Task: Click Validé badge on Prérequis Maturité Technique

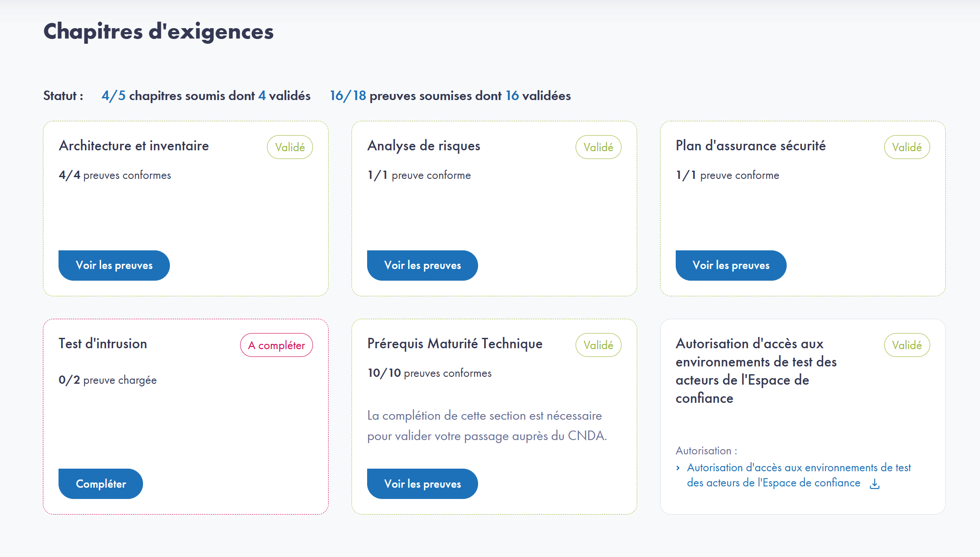Action: [598, 345]
